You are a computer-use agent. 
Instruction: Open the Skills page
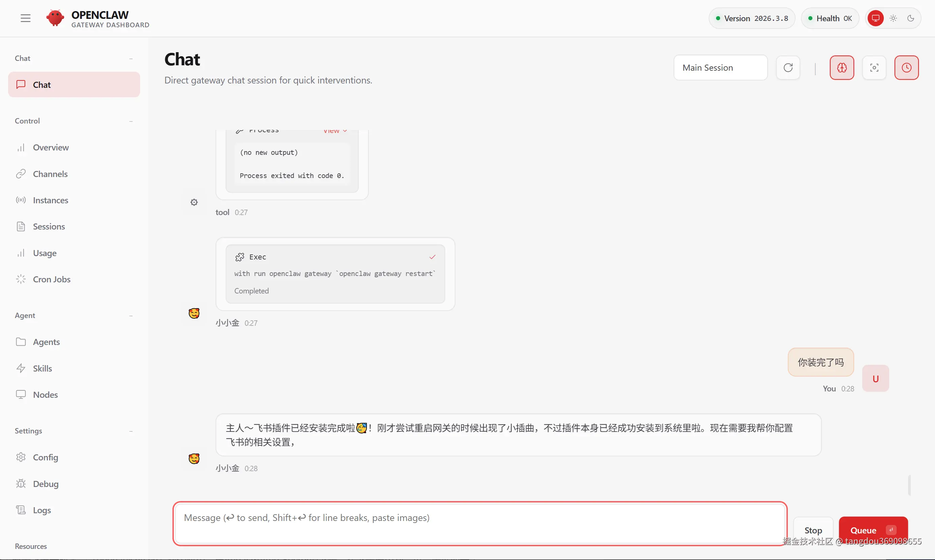(x=42, y=368)
